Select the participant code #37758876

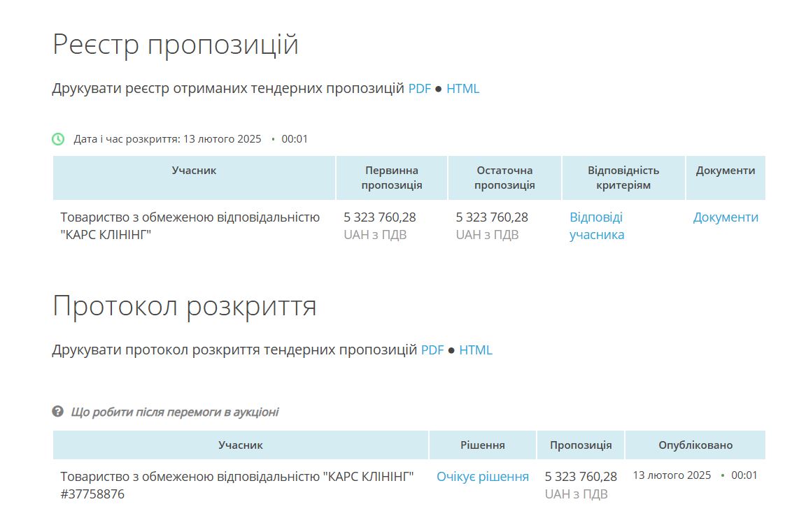92,494
